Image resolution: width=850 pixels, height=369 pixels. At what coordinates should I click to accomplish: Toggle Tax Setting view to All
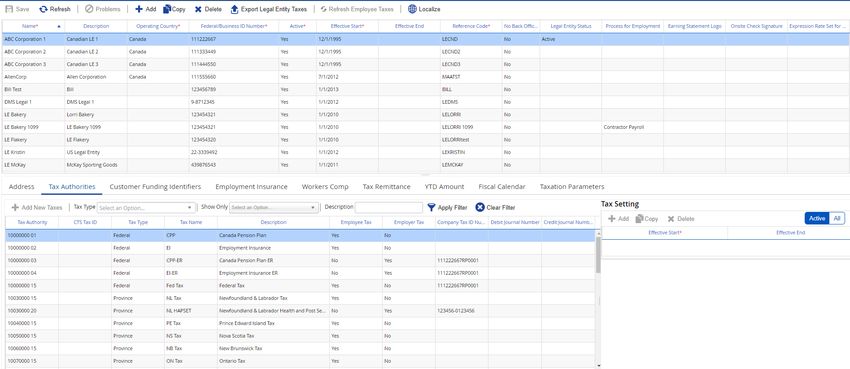(x=837, y=218)
